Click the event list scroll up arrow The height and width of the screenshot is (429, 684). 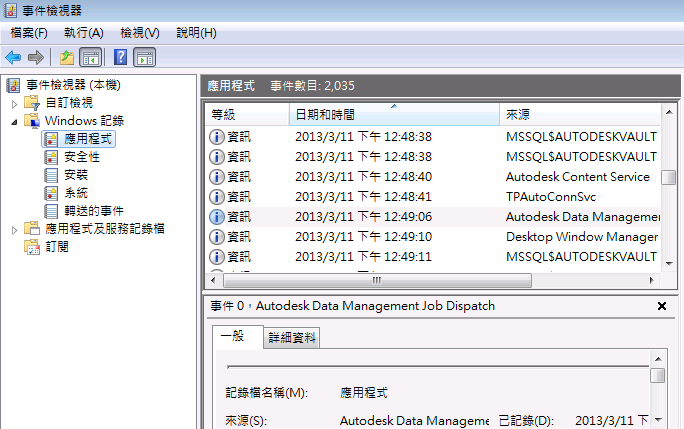pyautogui.click(x=669, y=112)
